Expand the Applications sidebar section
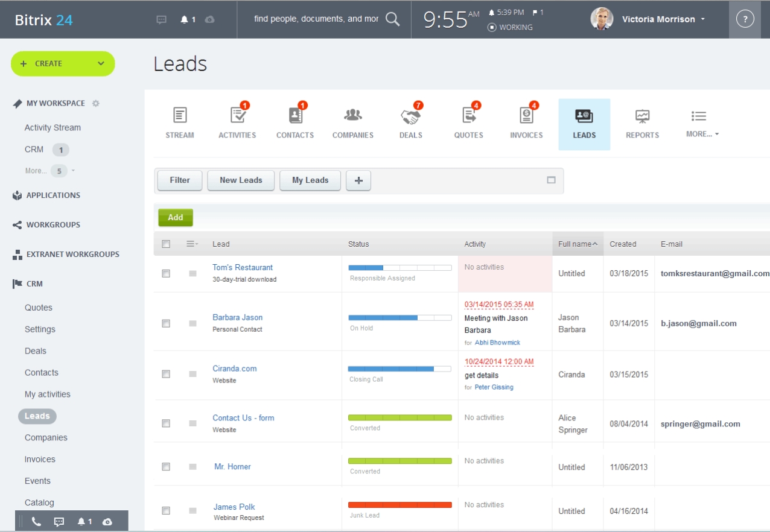This screenshot has height=532, width=770. 53,195
